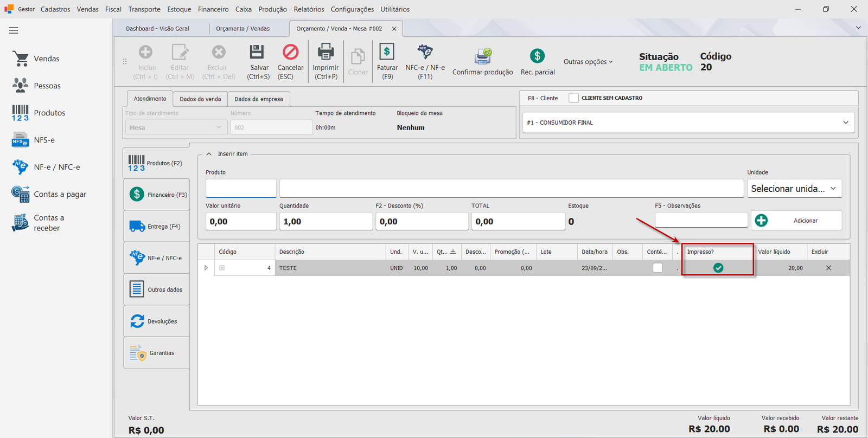Focus the Produto code input field
This screenshot has width=868, height=438.
pyautogui.click(x=241, y=189)
